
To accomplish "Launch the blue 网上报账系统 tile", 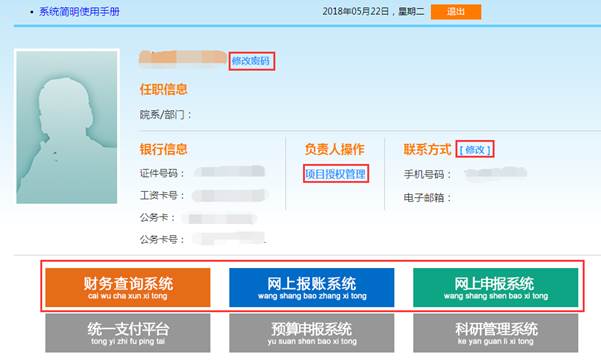I will (311, 288).
